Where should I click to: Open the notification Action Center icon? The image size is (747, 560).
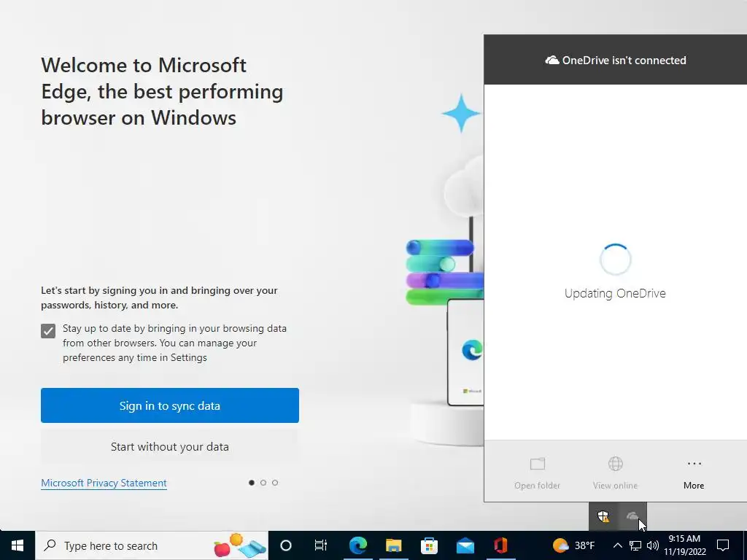(x=723, y=545)
